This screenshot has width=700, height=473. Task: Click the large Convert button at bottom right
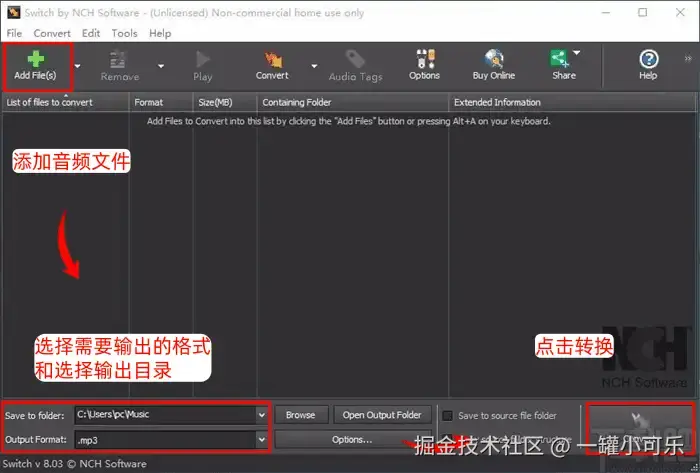pos(640,428)
